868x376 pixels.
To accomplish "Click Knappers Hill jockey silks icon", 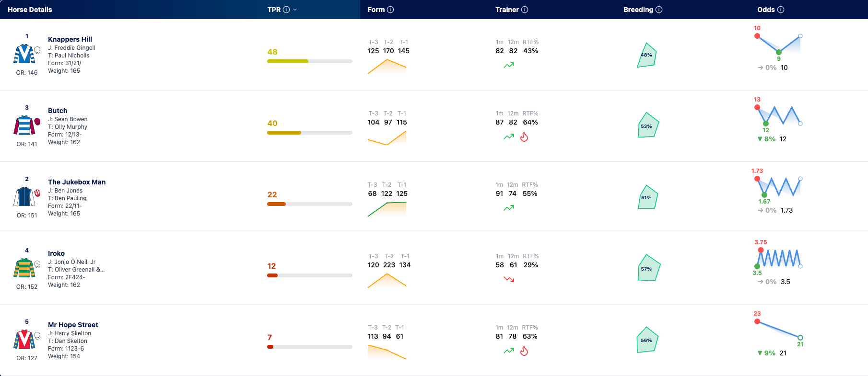I will [x=24, y=54].
